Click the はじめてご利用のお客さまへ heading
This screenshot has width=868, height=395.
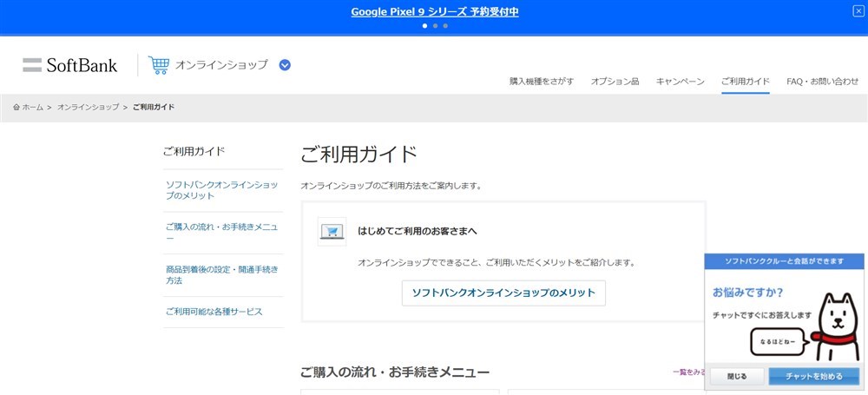(x=418, y=232)
